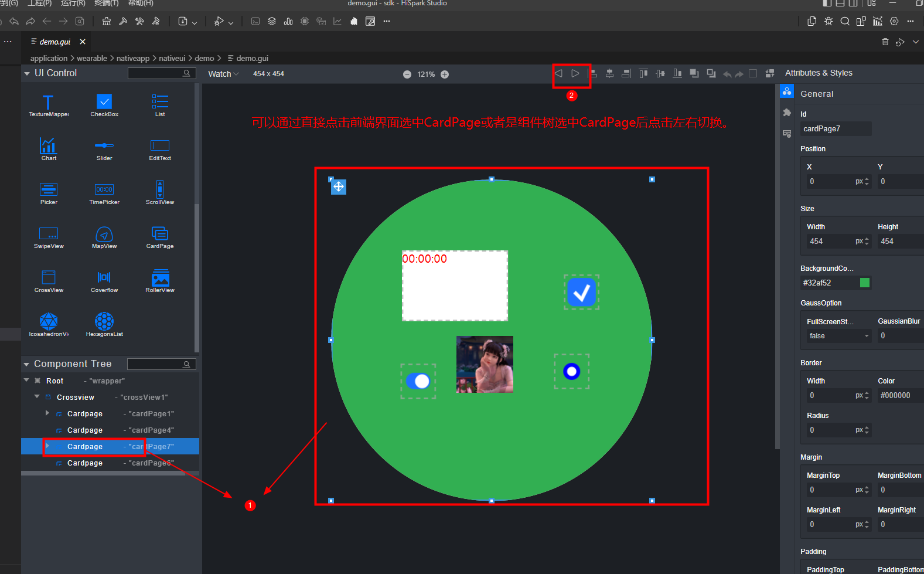The height and width of the screenshot is (574, 924).
Task: Pick the HexagonsList control icon
Action: point(104,322)
